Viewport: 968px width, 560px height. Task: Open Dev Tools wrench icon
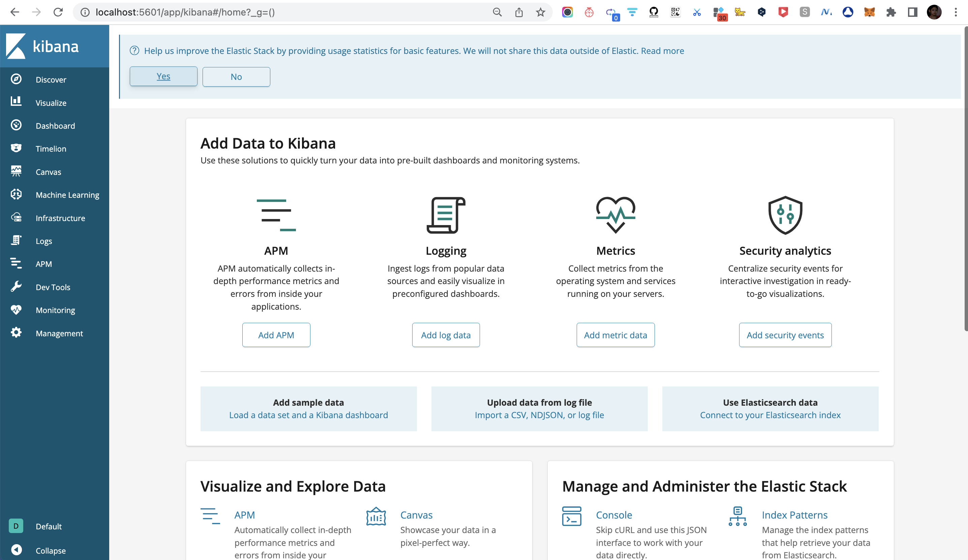pyautogui.click(x=16, y=286)
